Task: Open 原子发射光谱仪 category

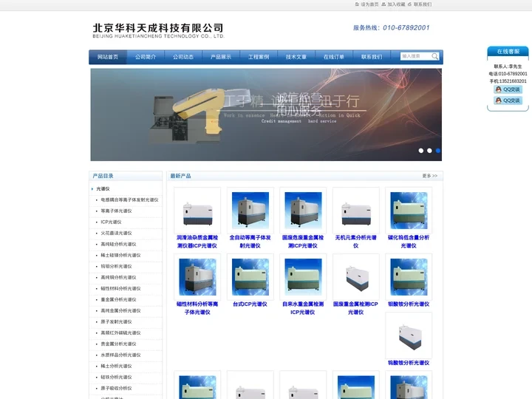Action: 117,322
